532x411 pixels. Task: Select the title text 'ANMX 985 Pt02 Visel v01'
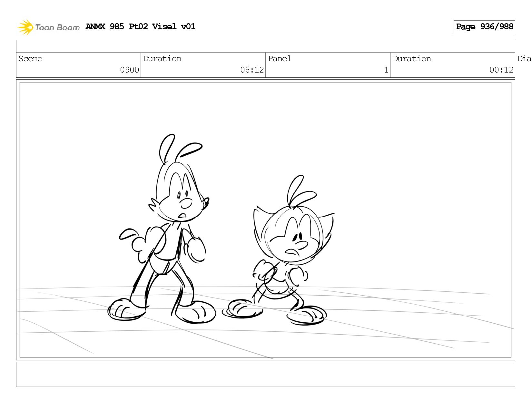tap(141, 27)
